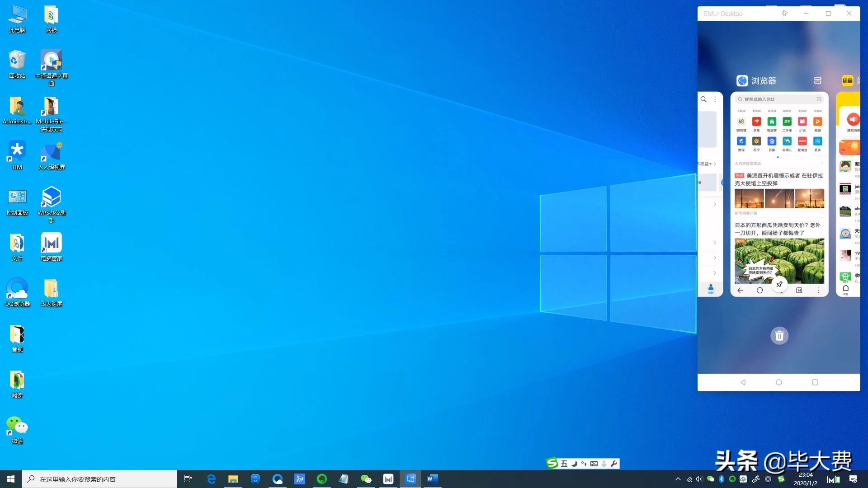Switch to WeChat in the taskbar
Viewport: 868px width, 488px height.
click(x=366, y=479)
